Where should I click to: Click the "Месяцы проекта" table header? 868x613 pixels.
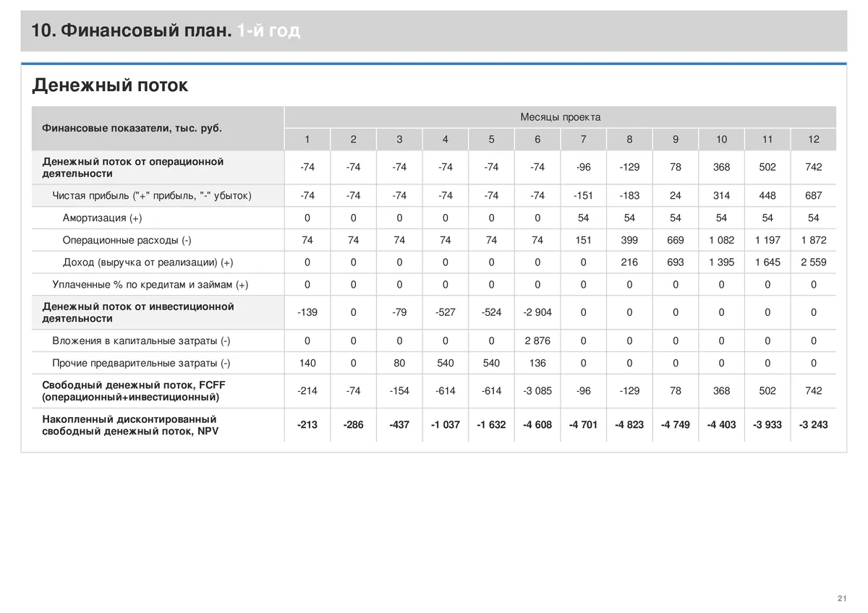point(560,117)
